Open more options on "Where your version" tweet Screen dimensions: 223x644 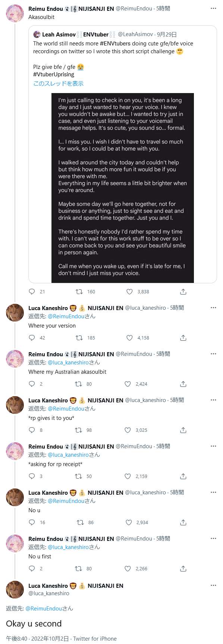click(x=213, y=307)
